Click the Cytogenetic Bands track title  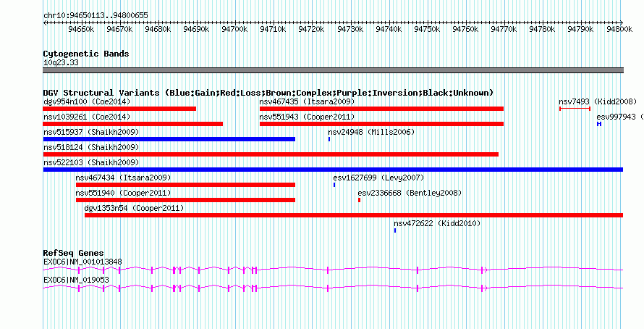[86, 54]
